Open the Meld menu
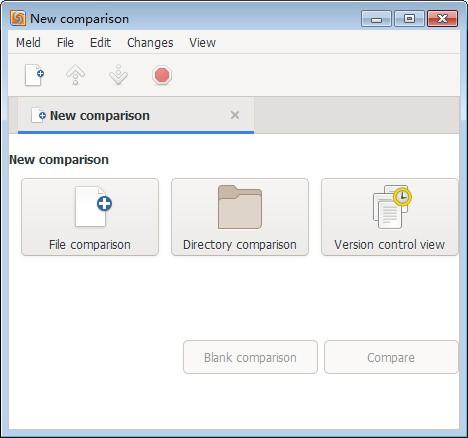This screenshot has height=438, width=468. click(28, 43)
